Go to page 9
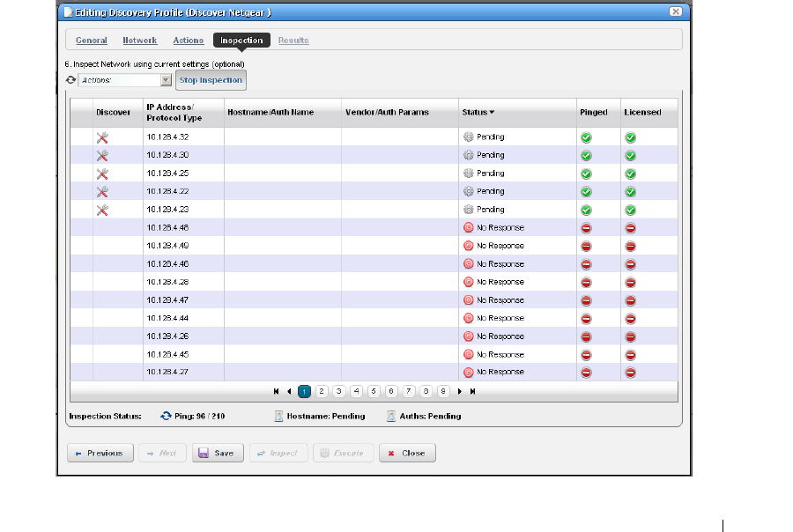 (443, 391)
